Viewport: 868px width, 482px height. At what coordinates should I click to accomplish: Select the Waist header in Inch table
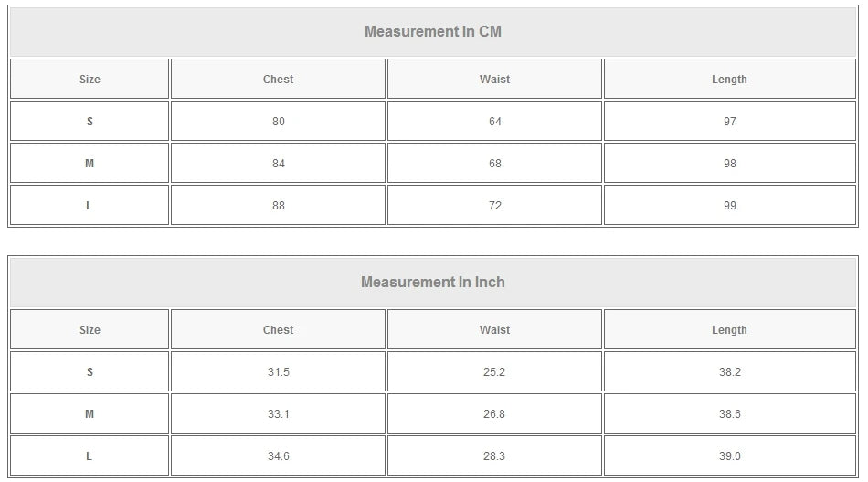(494, 330)
